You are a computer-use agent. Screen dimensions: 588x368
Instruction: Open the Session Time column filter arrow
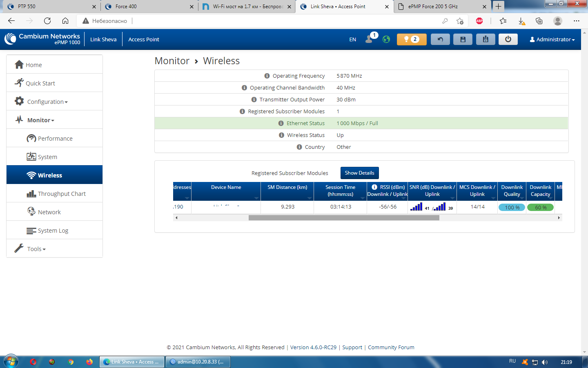coord(363,198)
